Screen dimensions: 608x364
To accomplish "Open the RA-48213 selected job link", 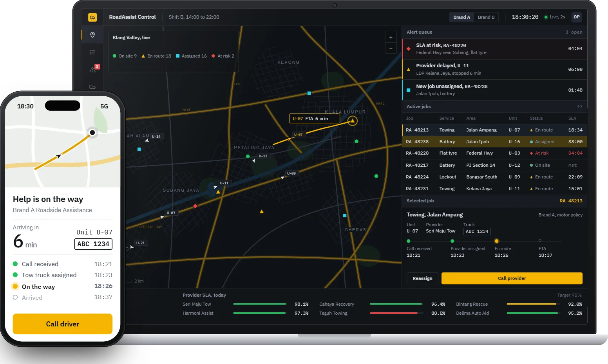I will (x=571, y=201).
